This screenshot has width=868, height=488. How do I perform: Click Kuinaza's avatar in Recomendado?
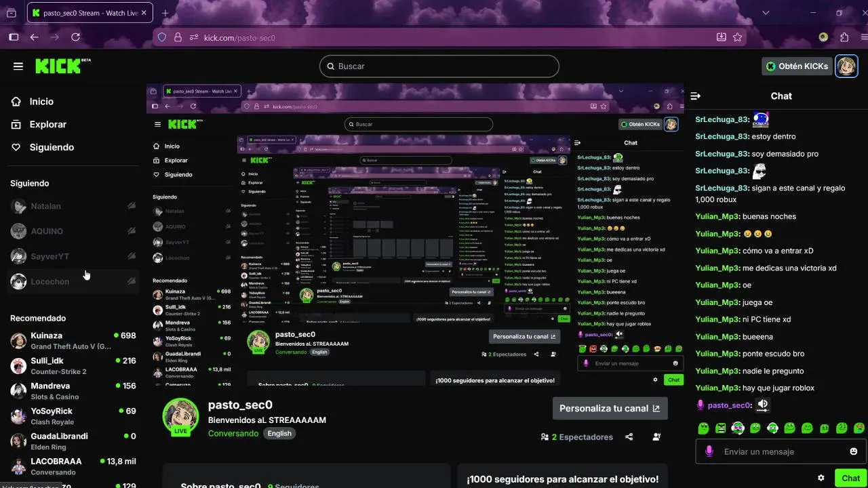[x=18, y=340]
